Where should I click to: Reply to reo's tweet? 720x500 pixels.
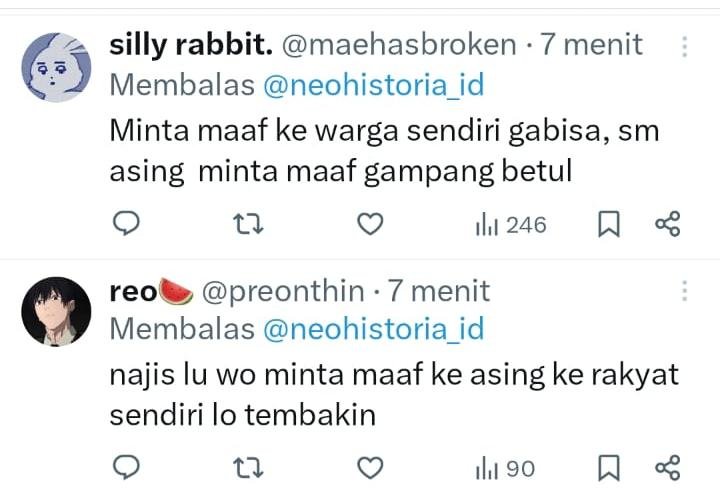click(124, 467)
